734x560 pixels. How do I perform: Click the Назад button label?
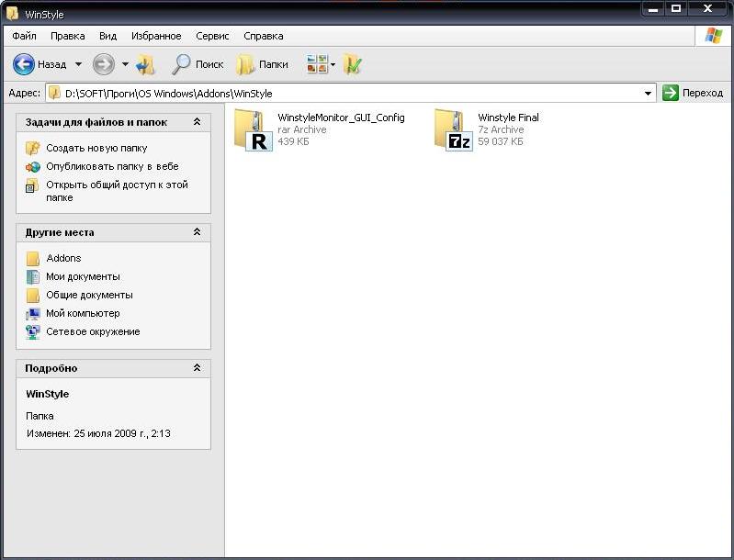coord(52,64)
